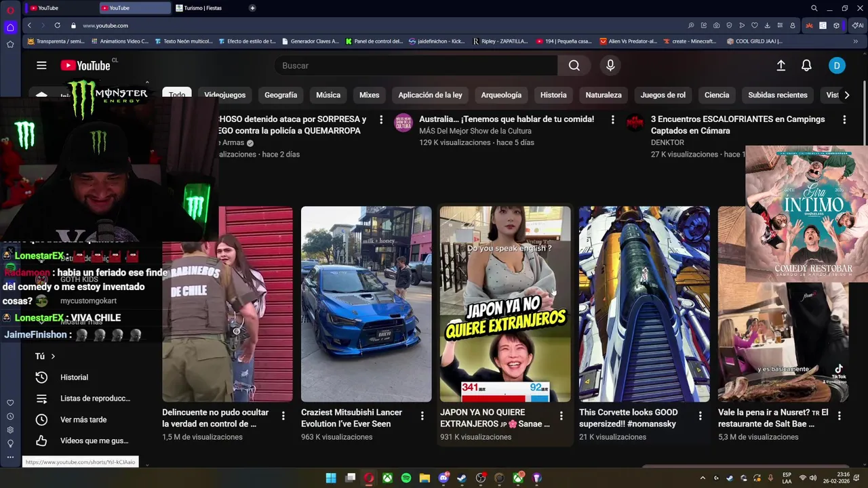Open the easy setup sliders icon
This screenshot has height=488, width=868.
click(780, 26)
